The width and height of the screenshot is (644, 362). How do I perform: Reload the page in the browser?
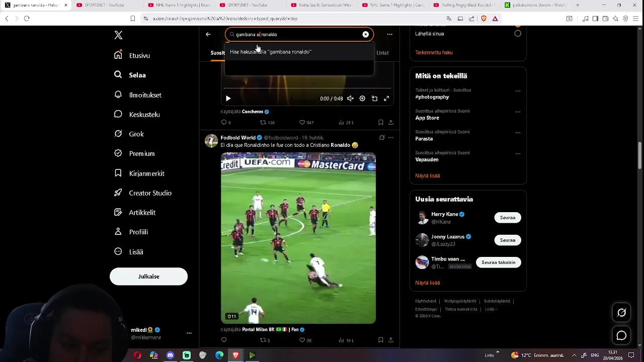(27, 19)
